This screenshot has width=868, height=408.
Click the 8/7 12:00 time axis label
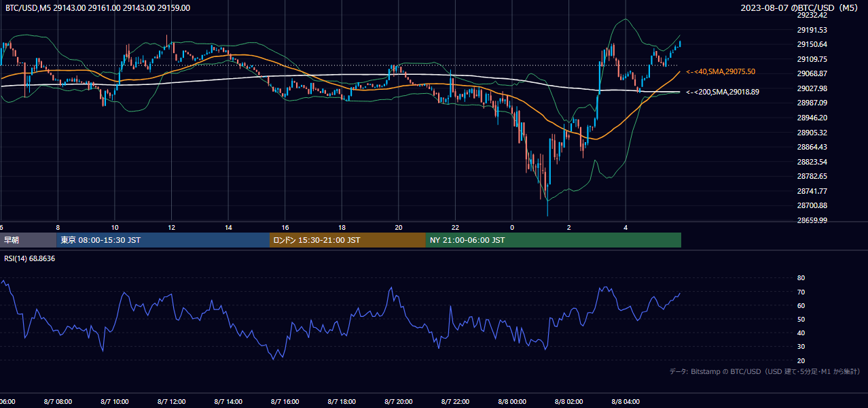(171, 402)
